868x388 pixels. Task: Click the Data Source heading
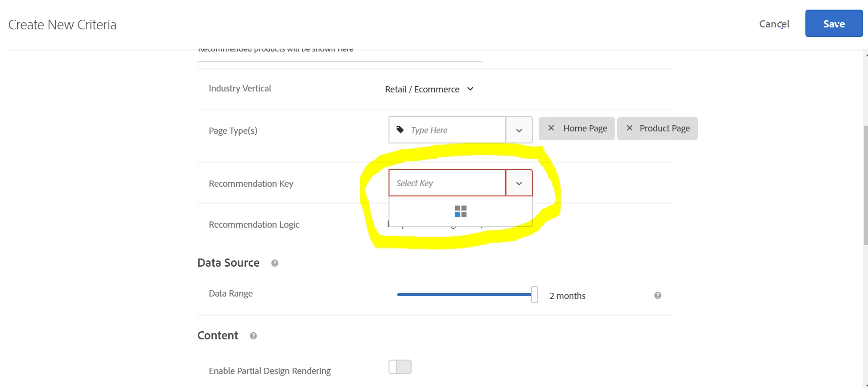[x=228, y=263]
